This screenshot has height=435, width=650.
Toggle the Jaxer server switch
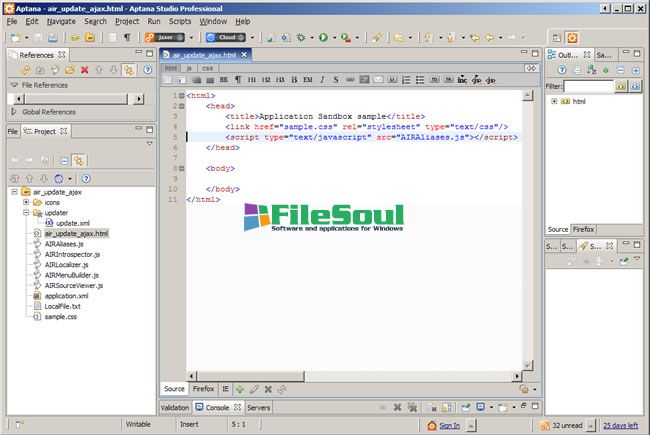point(163,37)
